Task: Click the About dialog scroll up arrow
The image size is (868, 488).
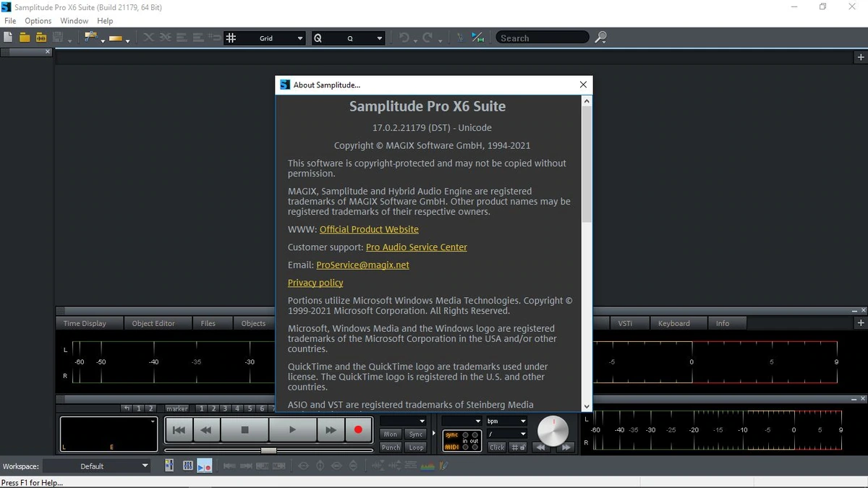Action: 587,101
